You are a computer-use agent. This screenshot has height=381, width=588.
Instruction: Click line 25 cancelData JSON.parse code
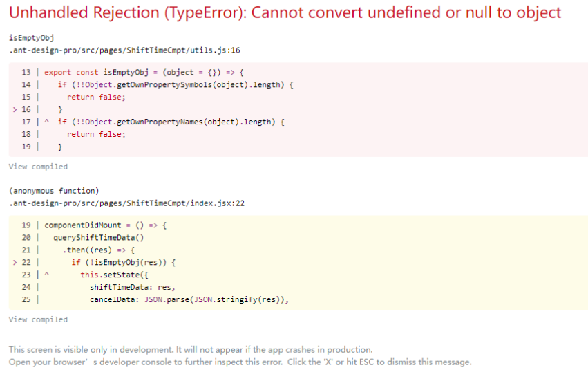[188, 300]
